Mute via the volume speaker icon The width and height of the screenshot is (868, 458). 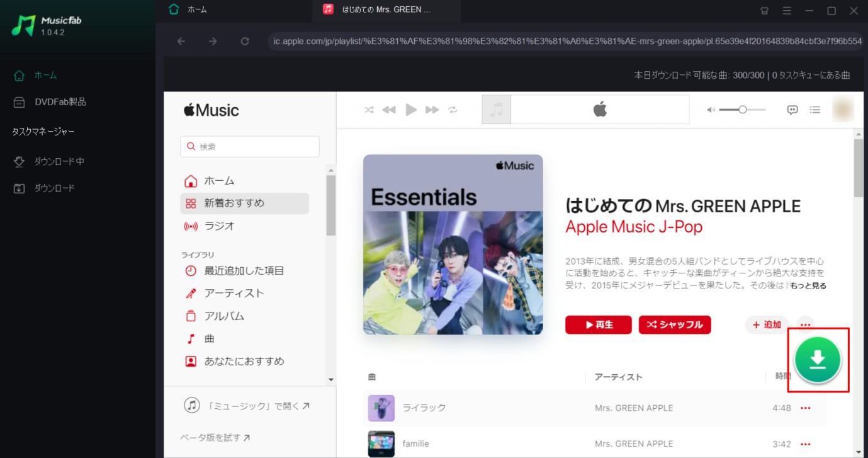[711, 110]
